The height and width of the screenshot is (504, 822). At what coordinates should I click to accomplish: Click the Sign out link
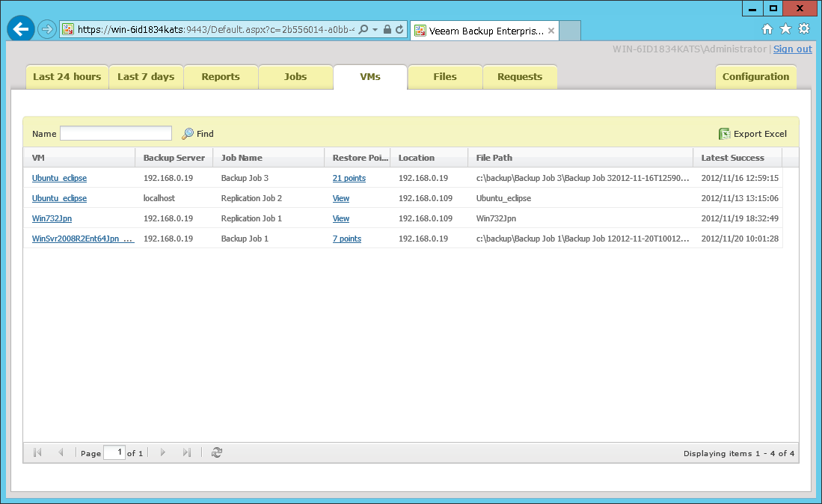(793, 49)
